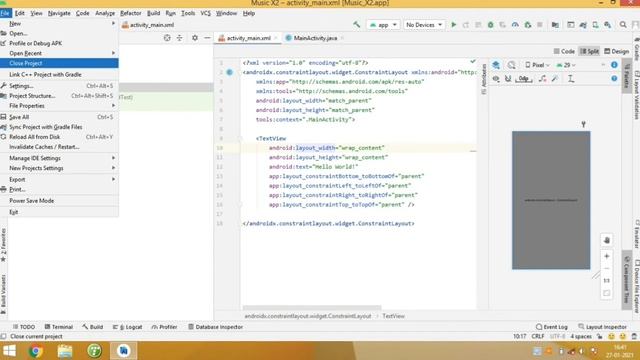The image size is (640, 360).
Task: Click the Android Studio taskbar icon
Action: pyautogui.click(x=124, y=351)
